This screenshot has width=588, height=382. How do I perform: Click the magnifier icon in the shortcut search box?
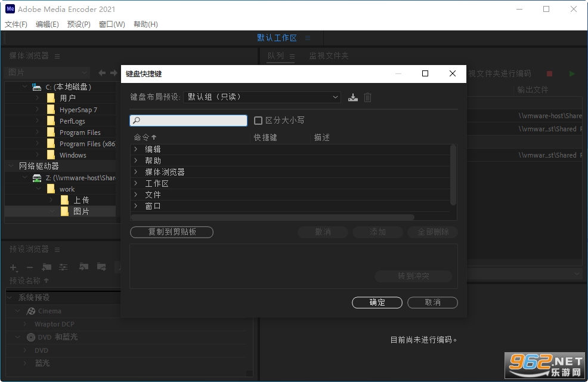[137, 121]
